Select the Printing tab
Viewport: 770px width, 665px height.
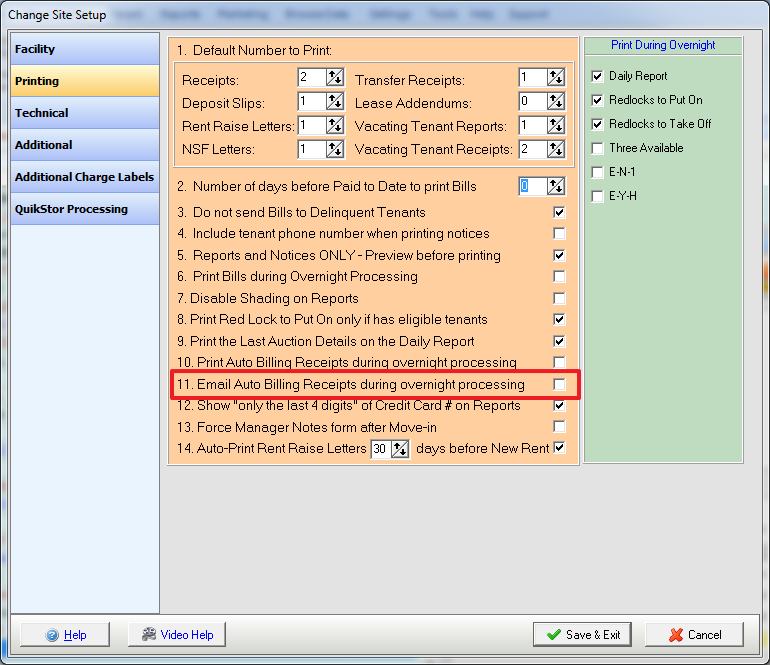(x=85, y=81)
